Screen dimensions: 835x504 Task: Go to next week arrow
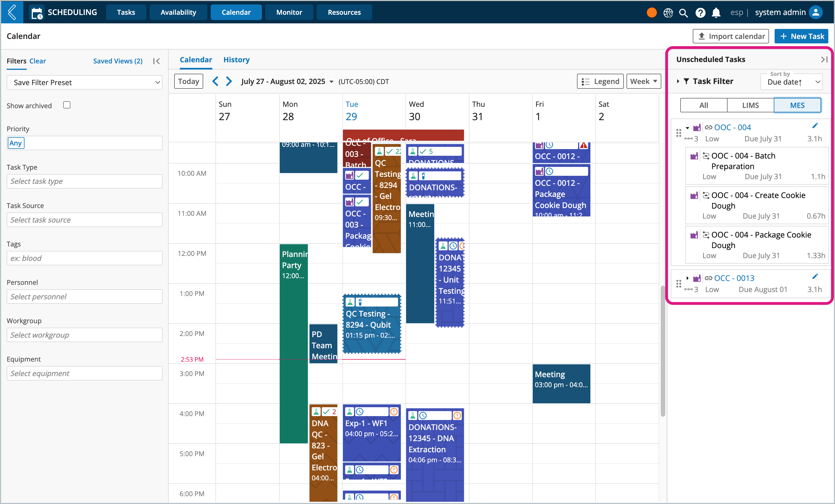point(229,81)
